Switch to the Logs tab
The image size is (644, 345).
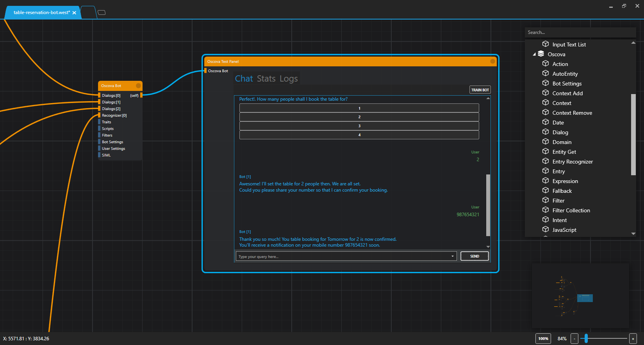tap(289, 78)
